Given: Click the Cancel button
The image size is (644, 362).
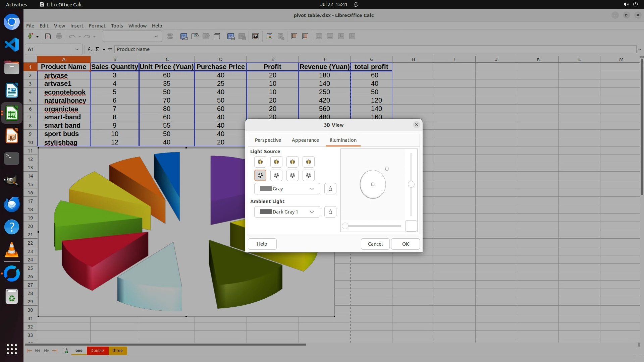Looking at the screenshot, I should [x=375, y=244].
